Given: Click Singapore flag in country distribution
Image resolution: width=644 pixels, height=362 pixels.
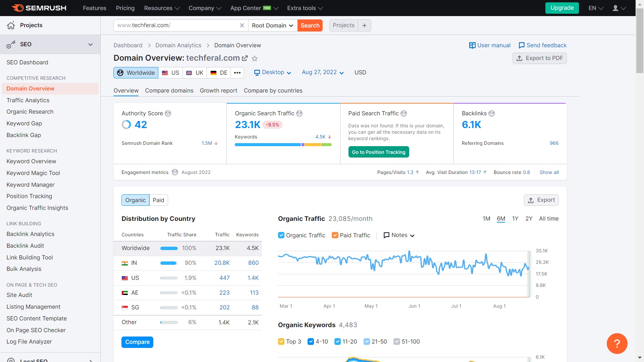Looking at the screenshot, I should point(125,308).
